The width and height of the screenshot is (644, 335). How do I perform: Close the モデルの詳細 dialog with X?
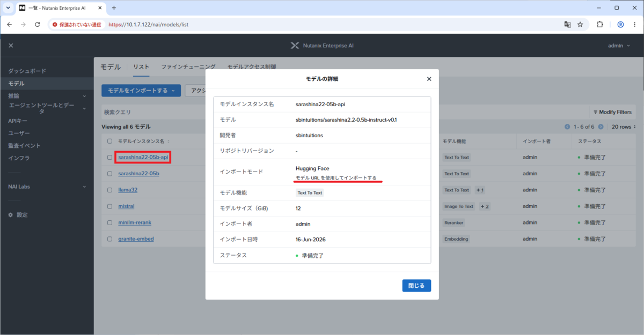tap(429, 79)
